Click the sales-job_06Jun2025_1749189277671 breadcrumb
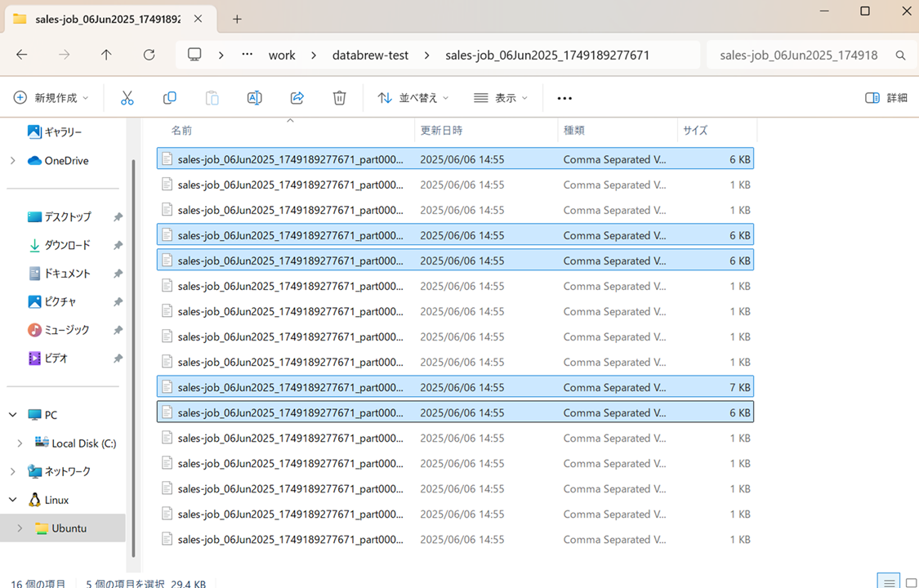The height and width of the screenshot is (588, 919). tap(547, 55)
